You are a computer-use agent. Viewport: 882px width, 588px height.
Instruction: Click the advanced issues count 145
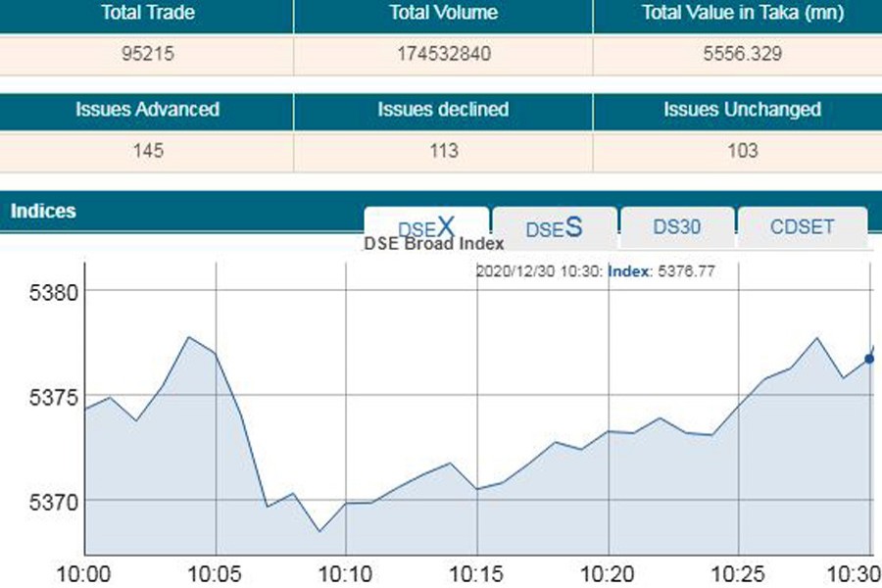[147, 151]
